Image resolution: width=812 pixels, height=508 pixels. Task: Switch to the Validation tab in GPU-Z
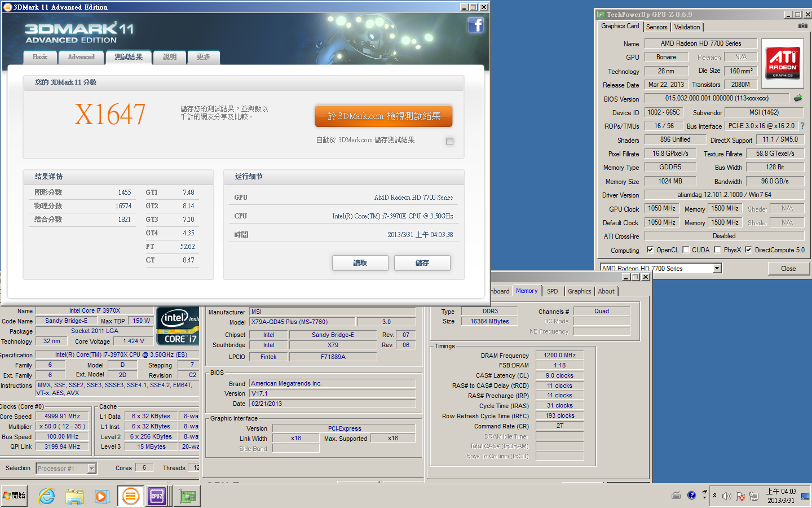click(687, 27)
